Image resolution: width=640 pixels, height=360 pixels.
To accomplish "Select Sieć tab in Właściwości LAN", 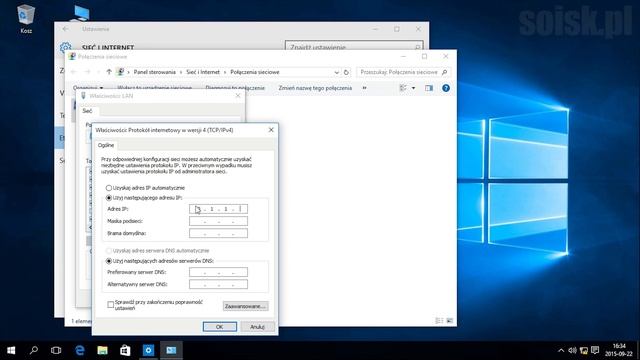I will [87, 111].
